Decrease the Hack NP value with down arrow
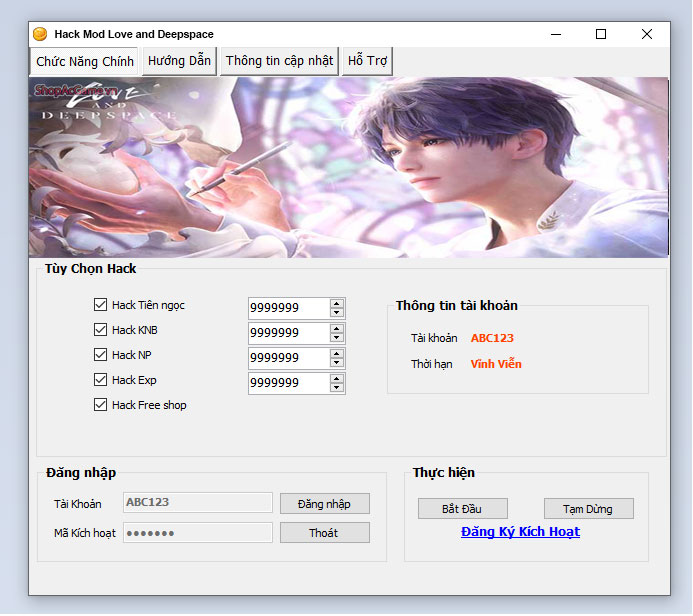This screenshot has height=616, width=693. pos(337,362)
